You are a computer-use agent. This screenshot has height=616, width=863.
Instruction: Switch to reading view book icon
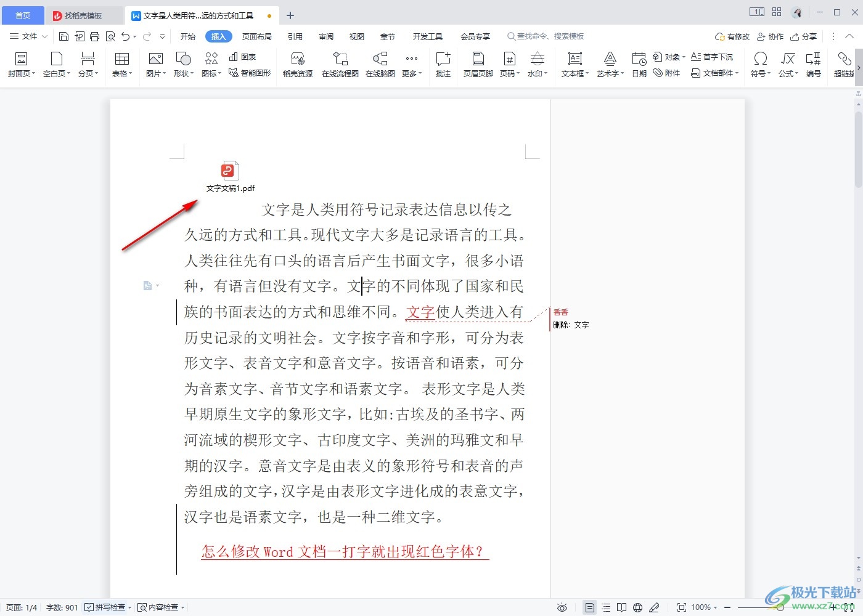pos(622,607)
